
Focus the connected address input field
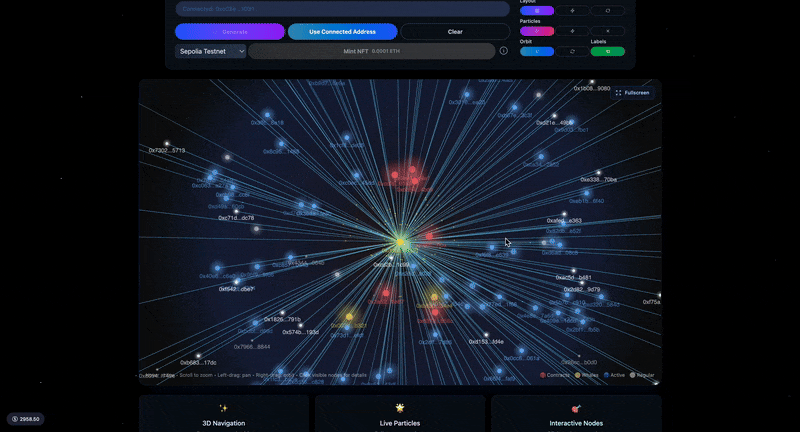(x=342, y=9)
